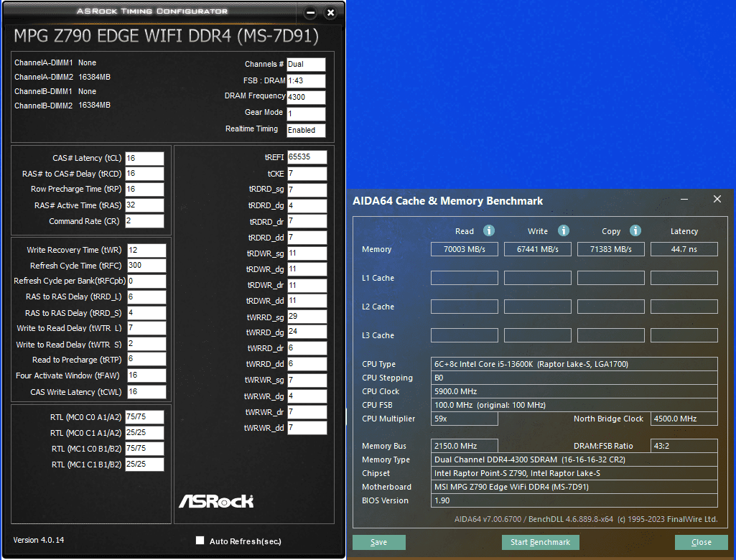Click the tWRRD_sg field showing 29
Viewport: 736px width, 560px height.
(307, 317)
